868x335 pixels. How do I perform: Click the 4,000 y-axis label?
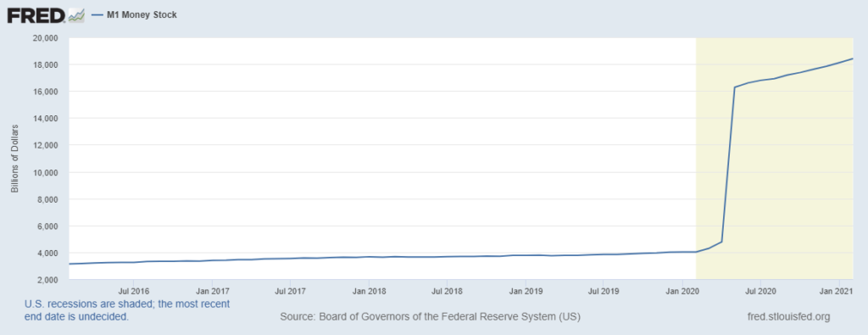pos(48,253)
